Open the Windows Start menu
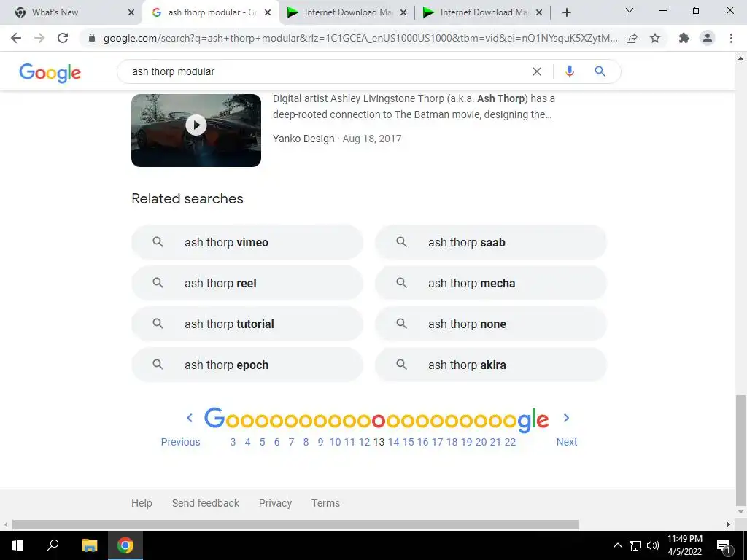Viewport: 747px width, 560px height. pyautogui.click(x=18, y=545)
